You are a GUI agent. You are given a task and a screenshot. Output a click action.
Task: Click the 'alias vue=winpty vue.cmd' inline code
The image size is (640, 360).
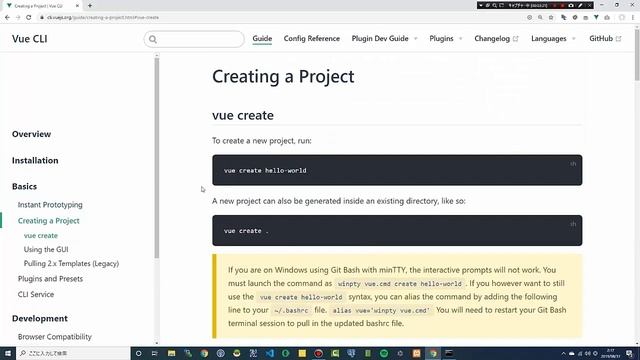[x=381, y=311]
